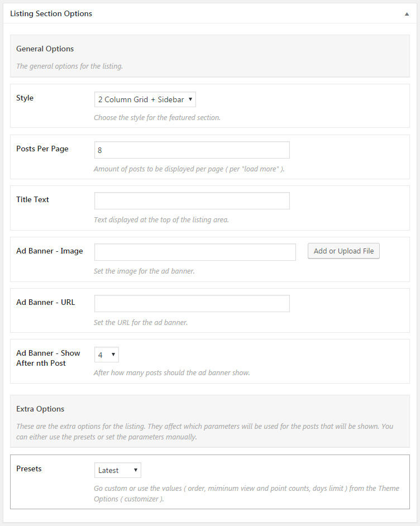This screenshot has height=526, width=420.
Task: Click the Style field label
Action: click(x=25, y=98)
